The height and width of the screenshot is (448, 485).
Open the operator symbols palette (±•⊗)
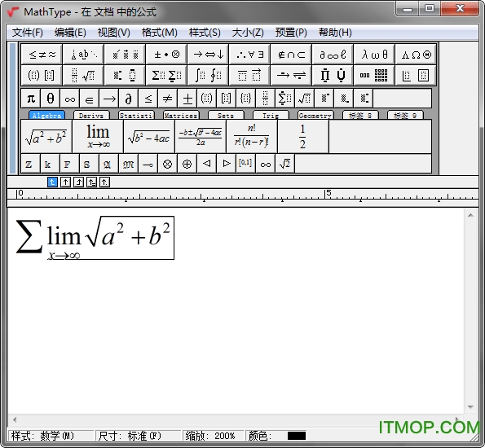coord(167,55)
